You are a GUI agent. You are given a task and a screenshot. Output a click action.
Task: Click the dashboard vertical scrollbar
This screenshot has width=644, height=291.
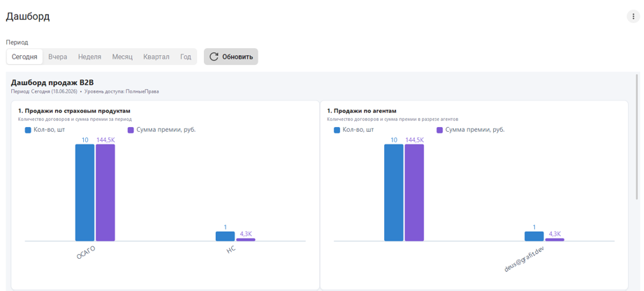click(x=636, y=136)
